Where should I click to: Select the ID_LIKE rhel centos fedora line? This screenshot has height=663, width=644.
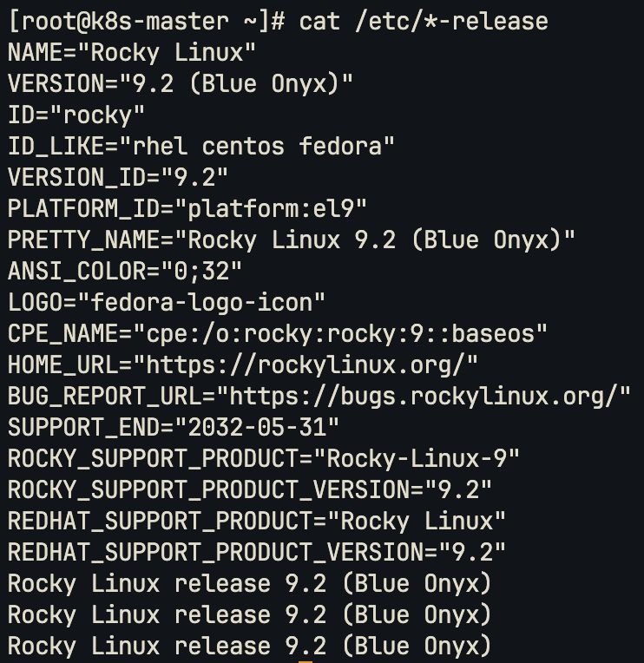(200, 147)
